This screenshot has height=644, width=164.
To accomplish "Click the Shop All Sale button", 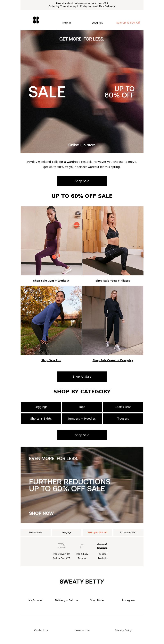I will tap(82, 377).
